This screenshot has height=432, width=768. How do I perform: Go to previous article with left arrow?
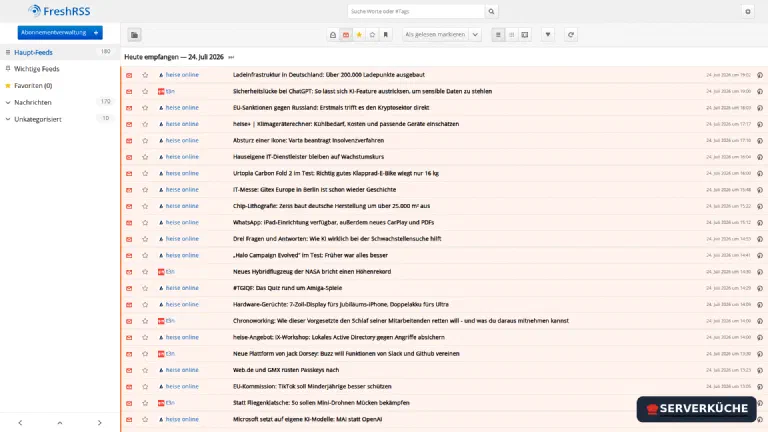(20, 423)
